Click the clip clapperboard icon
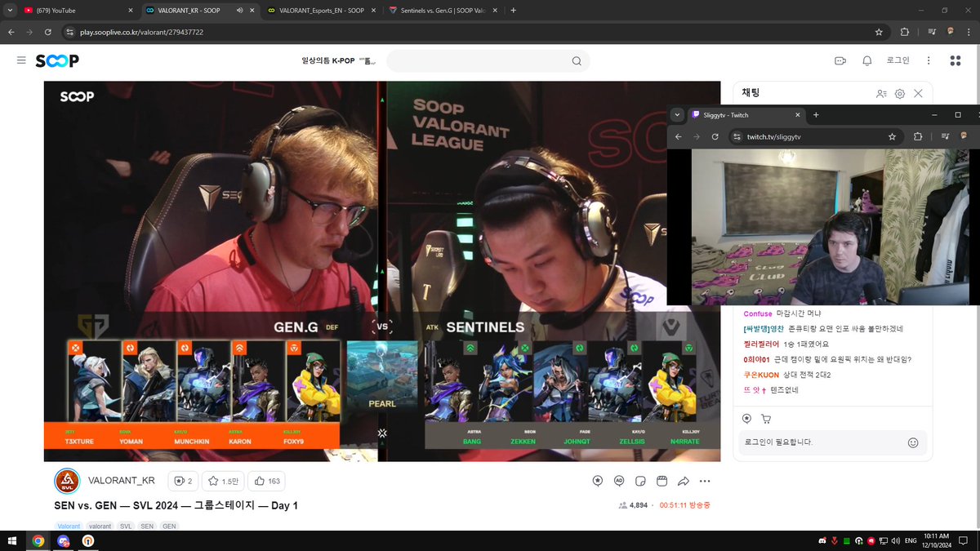This screenshot has height=551, width=980. pos(661,481)
